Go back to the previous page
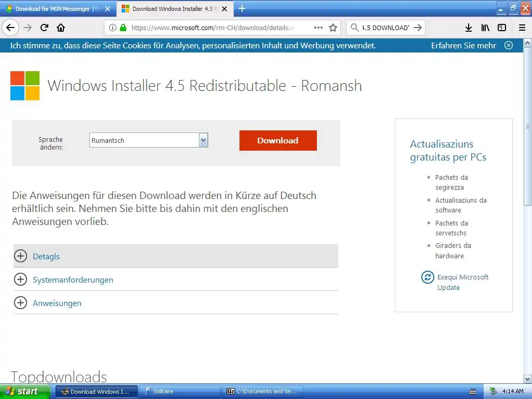This screenshot has height=399, width=532. pos(10,28)
